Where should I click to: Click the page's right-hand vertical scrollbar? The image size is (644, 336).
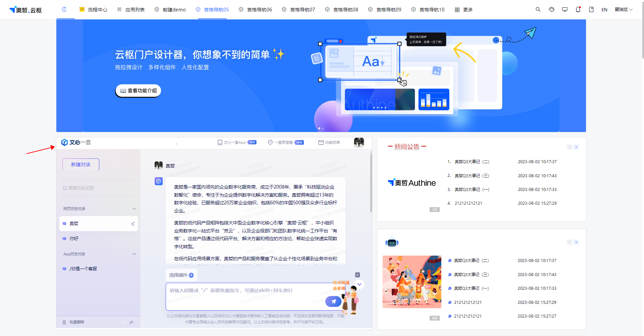tap(643, 29)
